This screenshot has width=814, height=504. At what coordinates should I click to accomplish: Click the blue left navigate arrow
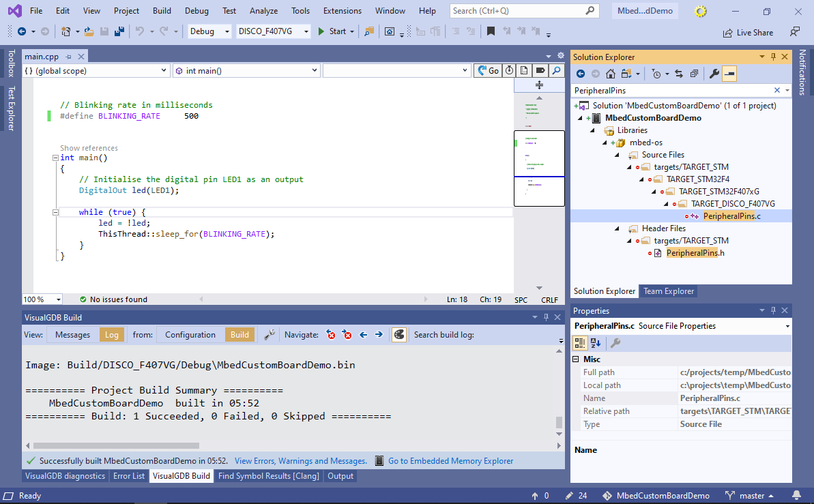[364, 335]
